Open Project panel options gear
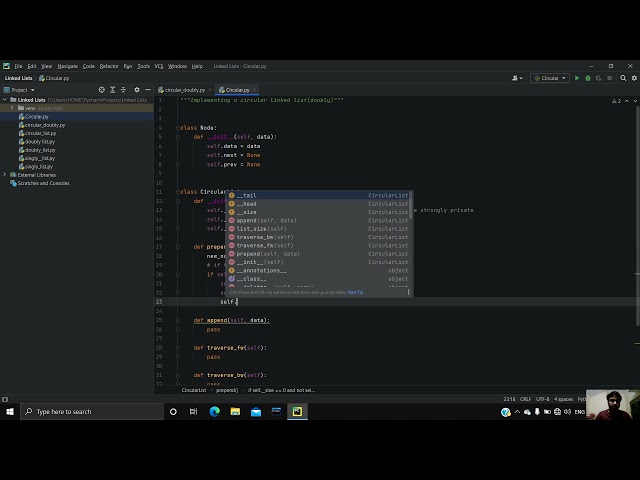 pyautogui.click(x=137, y=90)
